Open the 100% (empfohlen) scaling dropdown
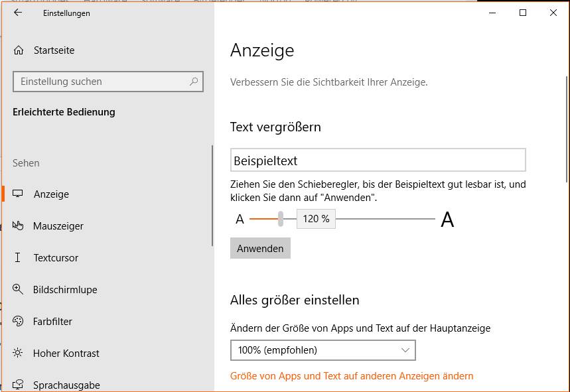This screenshot has width=570, height=392. (x=322, y=350)
